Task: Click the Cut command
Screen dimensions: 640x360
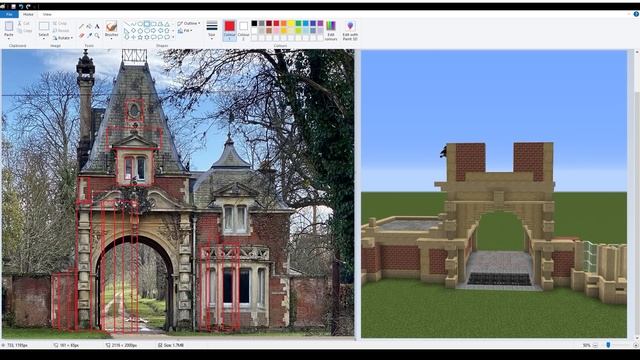Action: (24, 23)
